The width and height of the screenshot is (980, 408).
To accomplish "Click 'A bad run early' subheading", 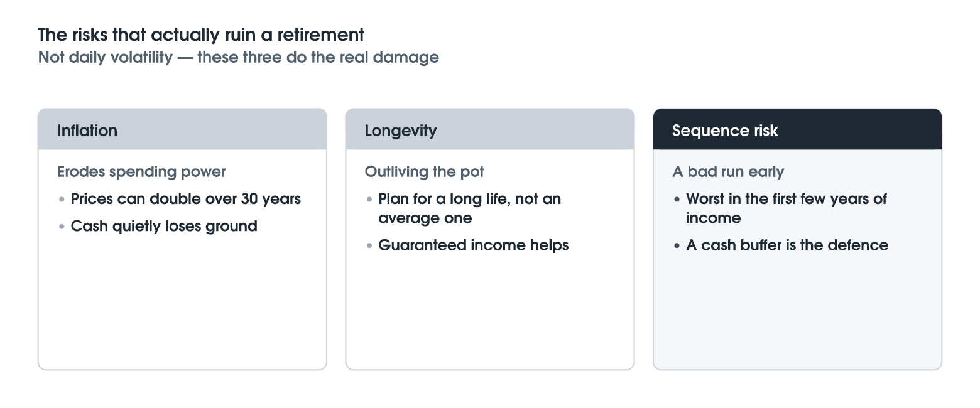I will pyautogui.click(x=729, y=172).
